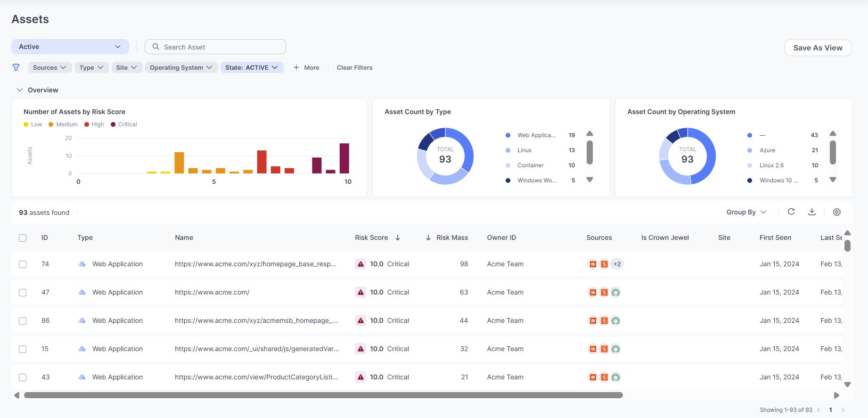Open the Active view dropdown
The height and width of the screenshot is (418, 868).
coord(70,47)
